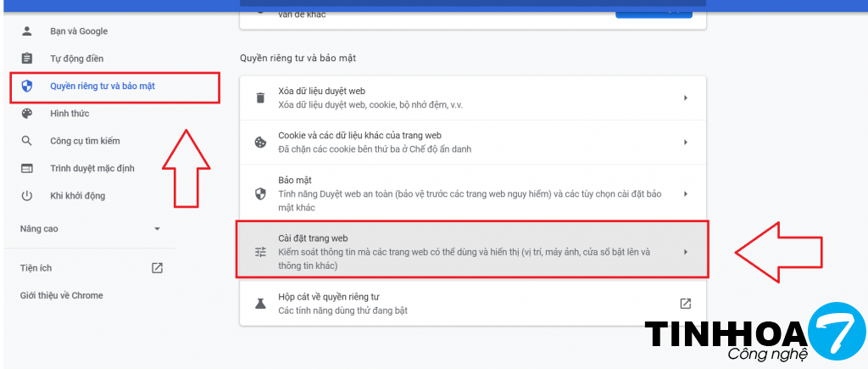This screenshot has width=868, height=369.
Task: Open external link icon for Hộp cát row
Action: (685, 304)
